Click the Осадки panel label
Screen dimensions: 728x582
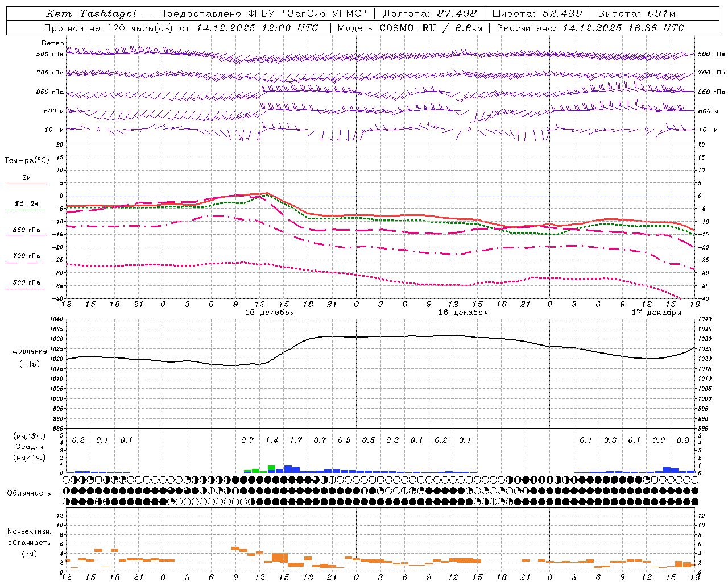click(x=29, y=447)
